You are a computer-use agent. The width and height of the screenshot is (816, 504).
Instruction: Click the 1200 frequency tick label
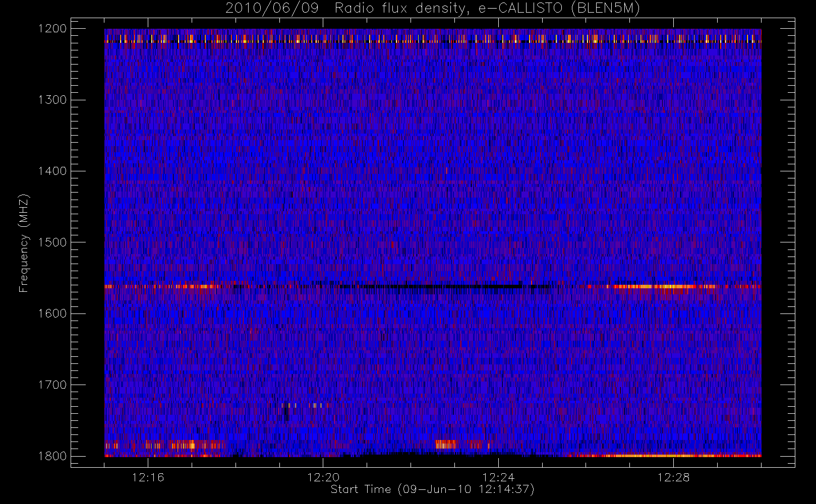pyautogui.click(x=52, y=29)
